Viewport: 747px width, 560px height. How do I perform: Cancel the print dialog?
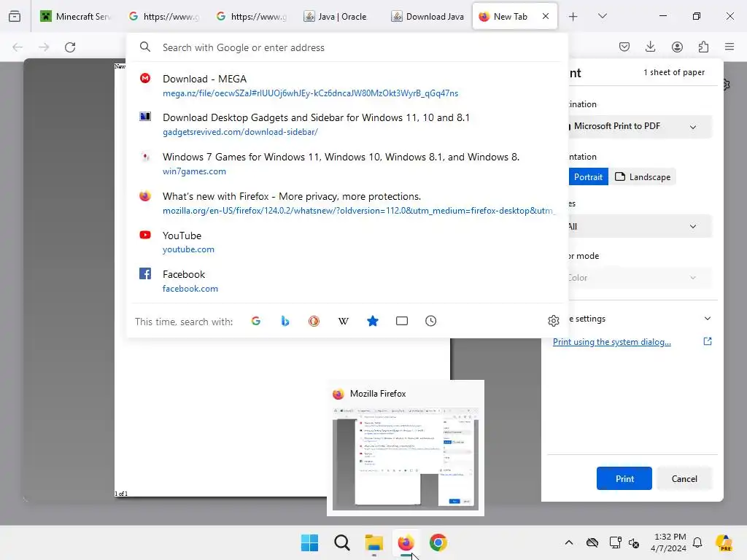point(684,478)
